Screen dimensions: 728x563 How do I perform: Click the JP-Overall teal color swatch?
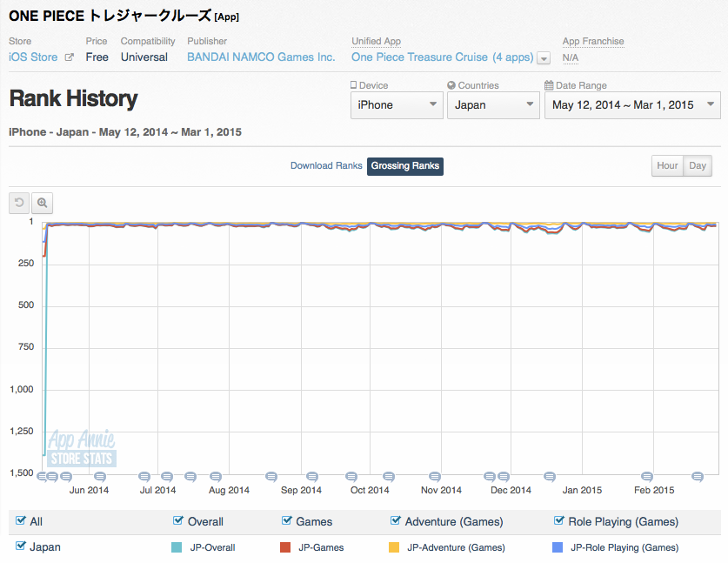(x=177, y=547)
